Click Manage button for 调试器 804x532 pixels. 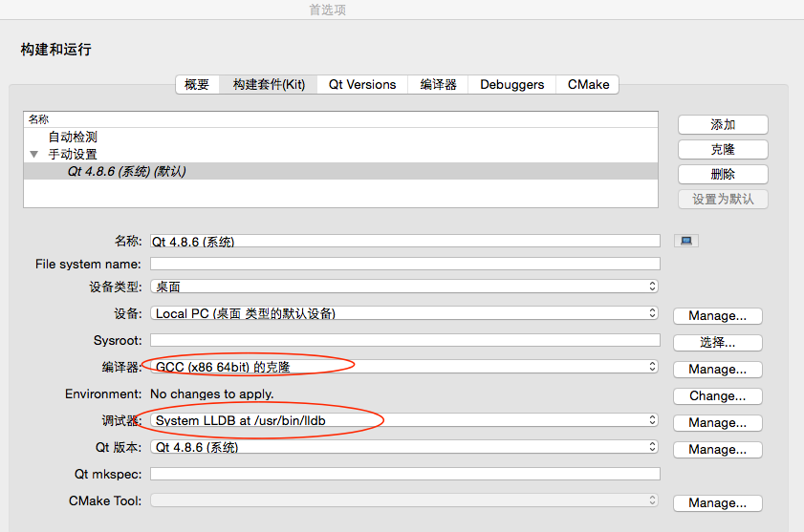[717, 423]
